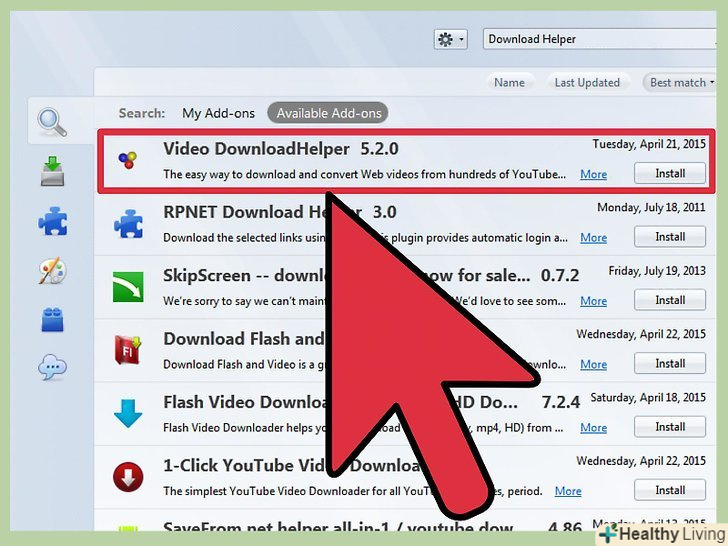Open the Get Add-ons download icon
The image size is (728, 546).
tap(52, 171)
